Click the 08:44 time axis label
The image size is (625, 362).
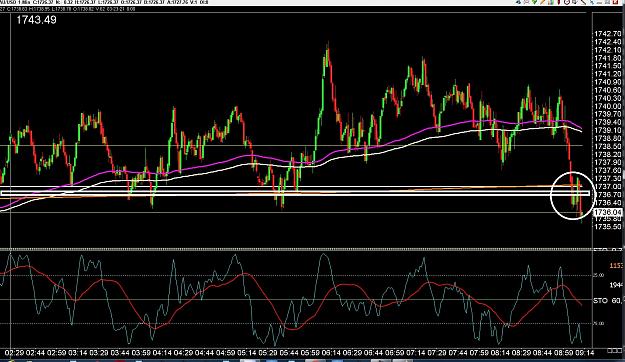pyautogui.click(x=542, y=353)
